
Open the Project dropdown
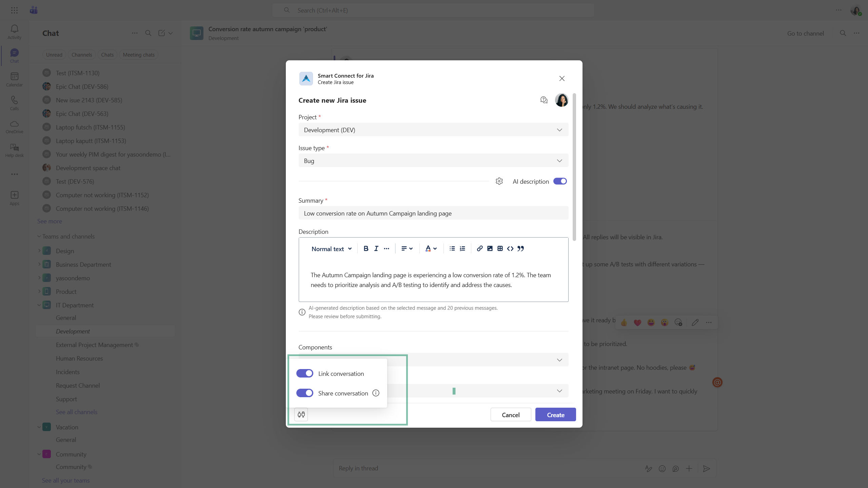433,130
